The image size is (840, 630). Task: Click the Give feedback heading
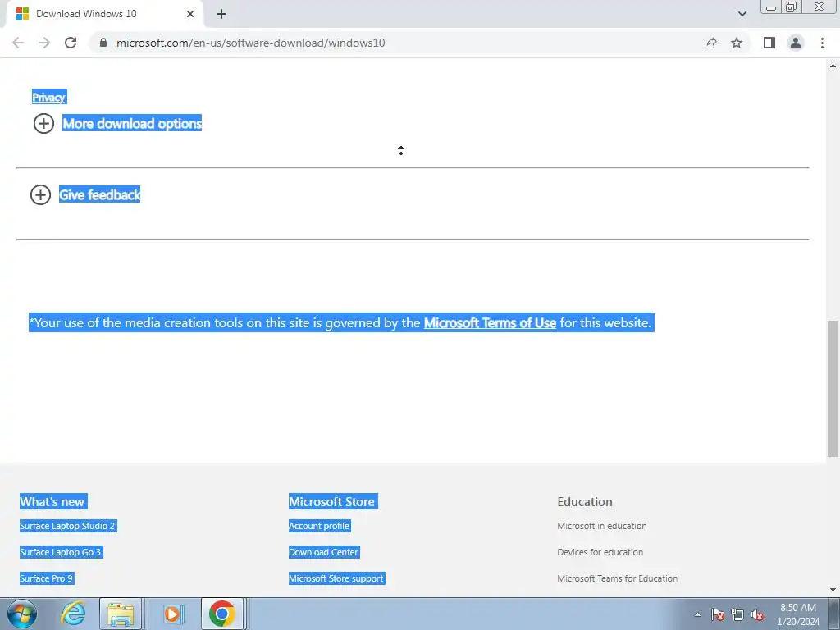coord(99,194)
